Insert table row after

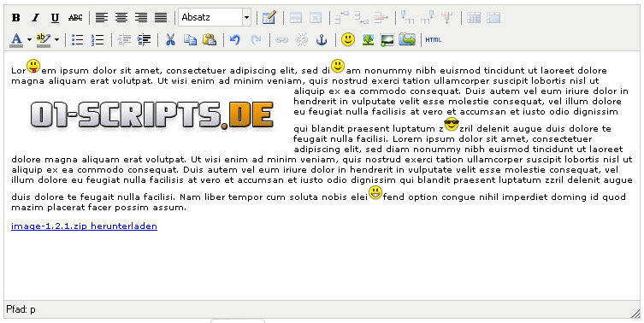[362, 18]
